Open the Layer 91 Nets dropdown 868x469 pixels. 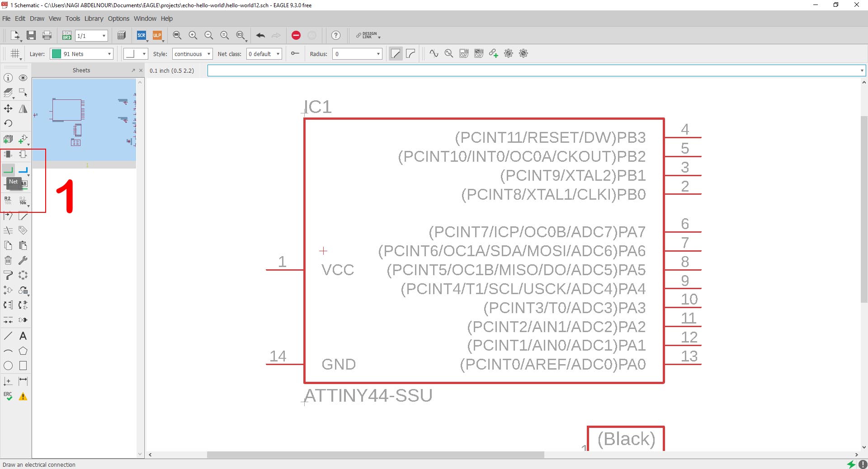[81, 54]
